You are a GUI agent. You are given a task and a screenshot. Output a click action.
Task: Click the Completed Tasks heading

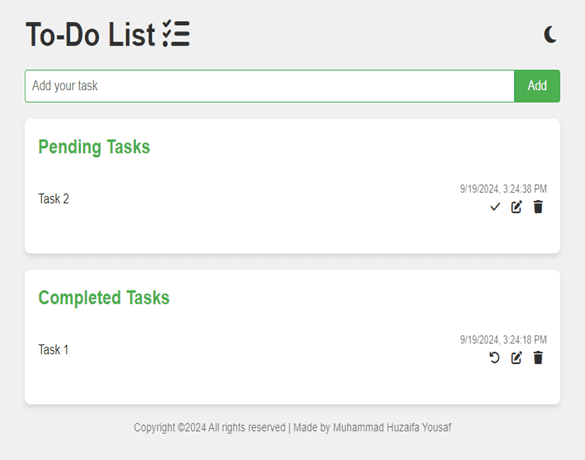pyautogui.click(x=104, y=298)
